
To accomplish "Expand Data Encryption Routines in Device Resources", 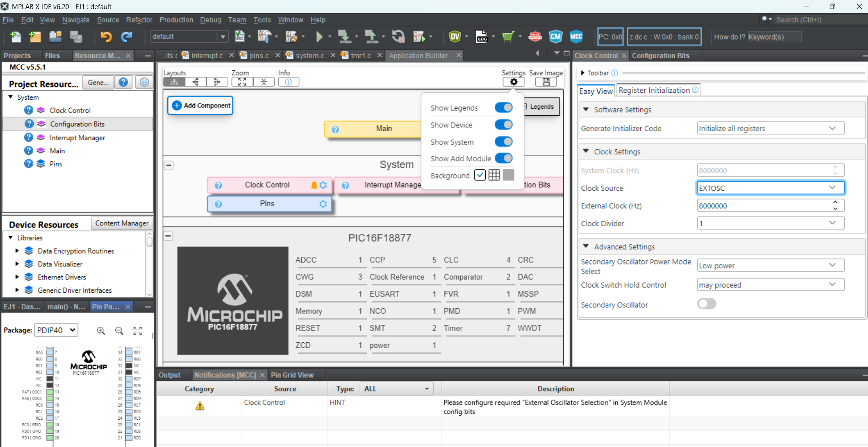I will (x=17, y=251).
